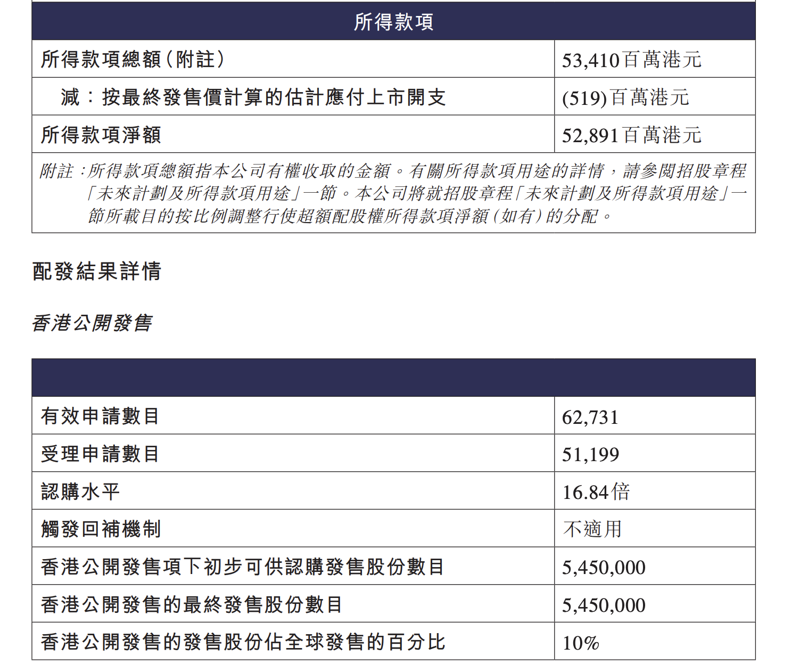Image resolution: width=791 pixels, height=672 pixels.
Task: Select the 所得款項淨額 row label
Action: pyautogui.click(x=101, y=135)
